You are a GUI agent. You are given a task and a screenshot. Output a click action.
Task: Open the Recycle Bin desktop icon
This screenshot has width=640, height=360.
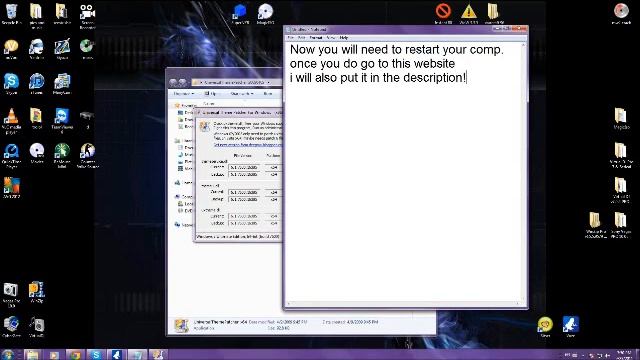point(11,14)
